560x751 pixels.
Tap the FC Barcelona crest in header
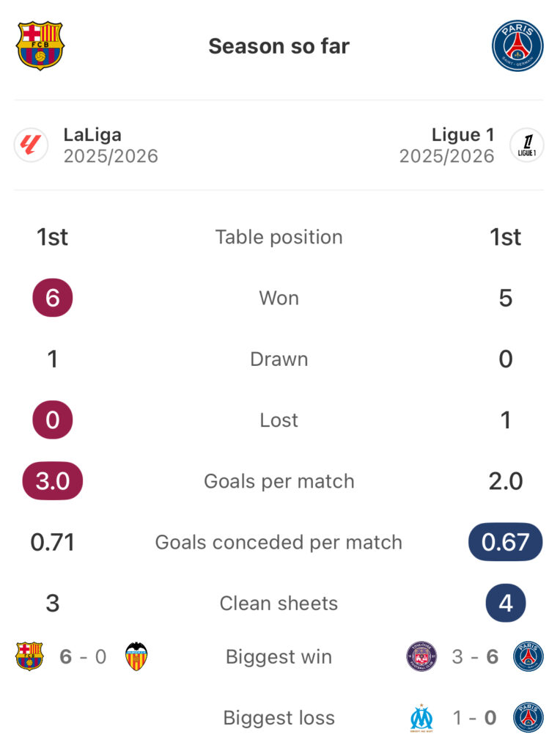pos(40,45)
